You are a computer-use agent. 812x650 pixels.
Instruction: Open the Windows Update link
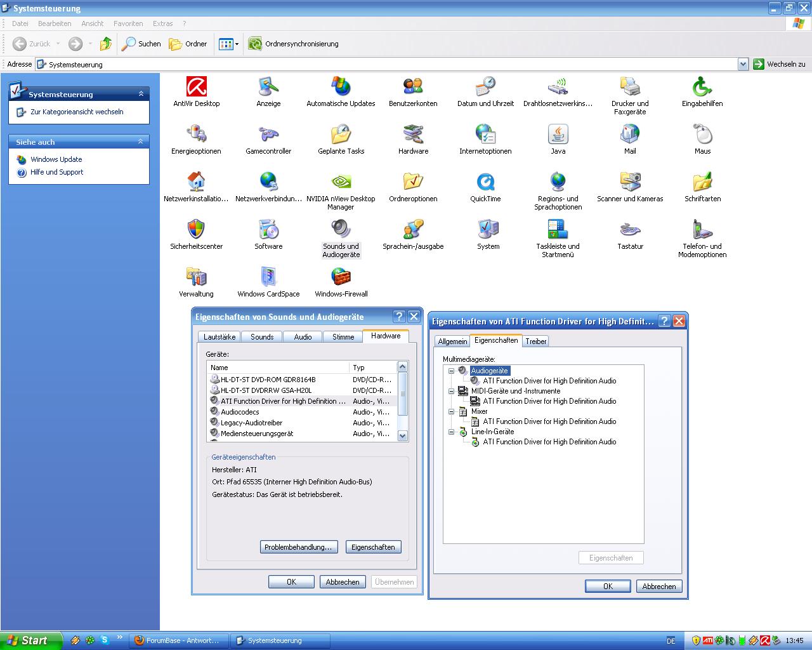[56, 159]
